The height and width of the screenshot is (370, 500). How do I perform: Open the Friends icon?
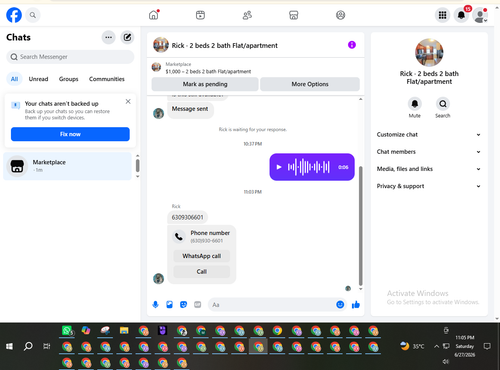coord(247,15)
